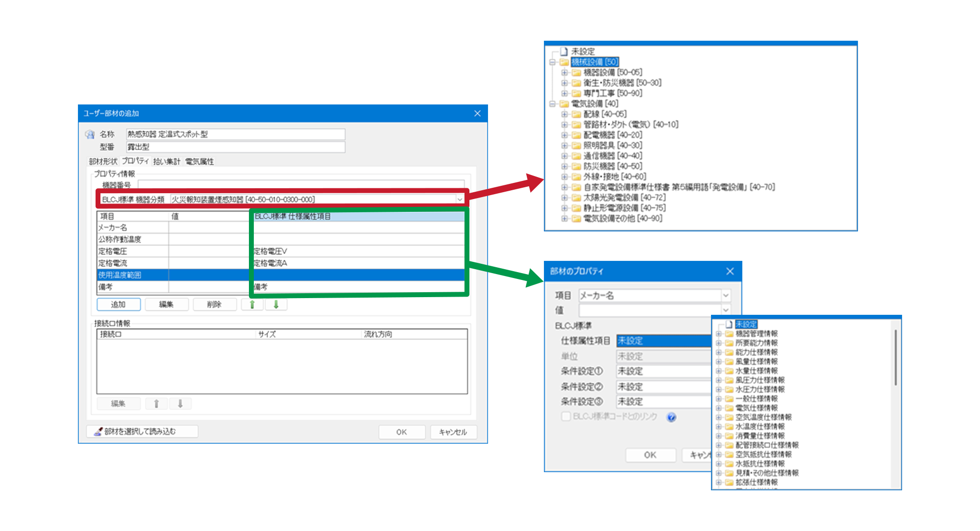Enable the BLCJ標準コードとのリンク checkbox

click(566, 417)
